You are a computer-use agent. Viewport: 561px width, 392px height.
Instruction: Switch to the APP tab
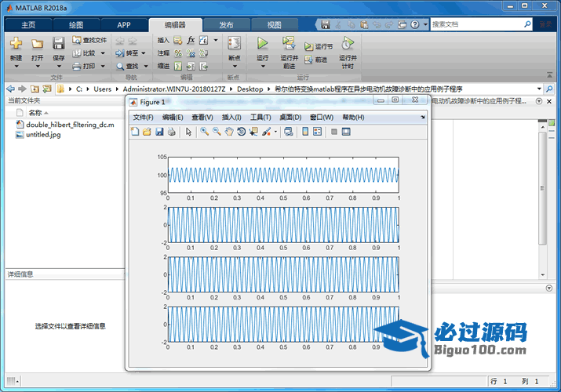(x=124, y=25)
